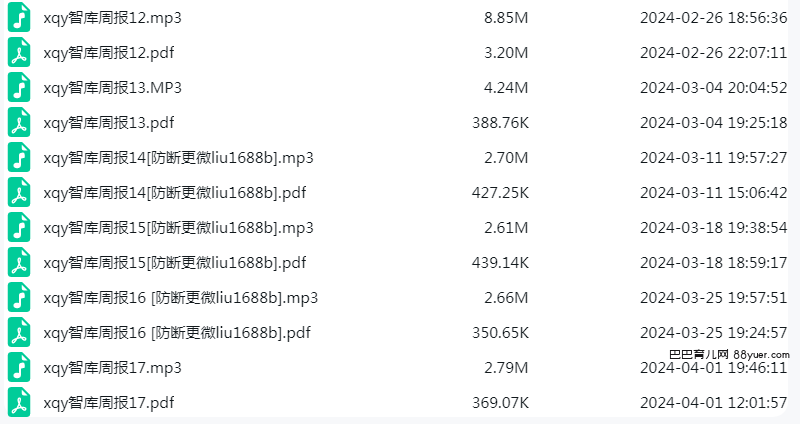Open xqy智库周报16 [防断更微liu1688b].pdf filename

[177, 333]
